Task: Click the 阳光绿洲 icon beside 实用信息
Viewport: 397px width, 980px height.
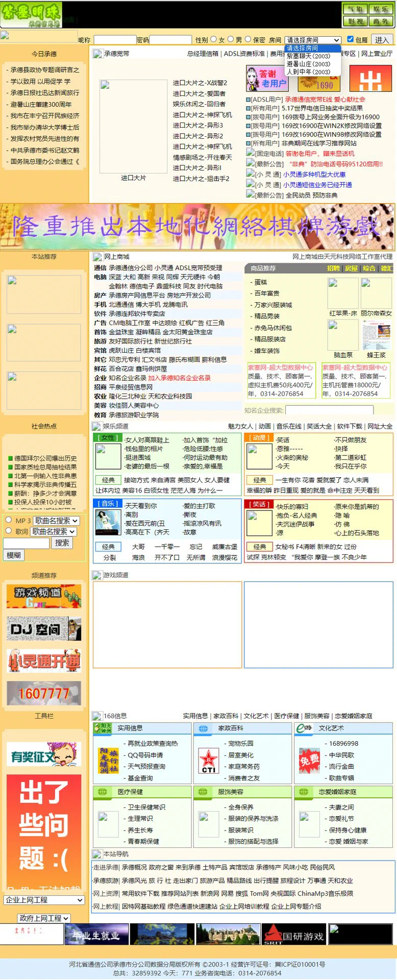Action: 103,728
